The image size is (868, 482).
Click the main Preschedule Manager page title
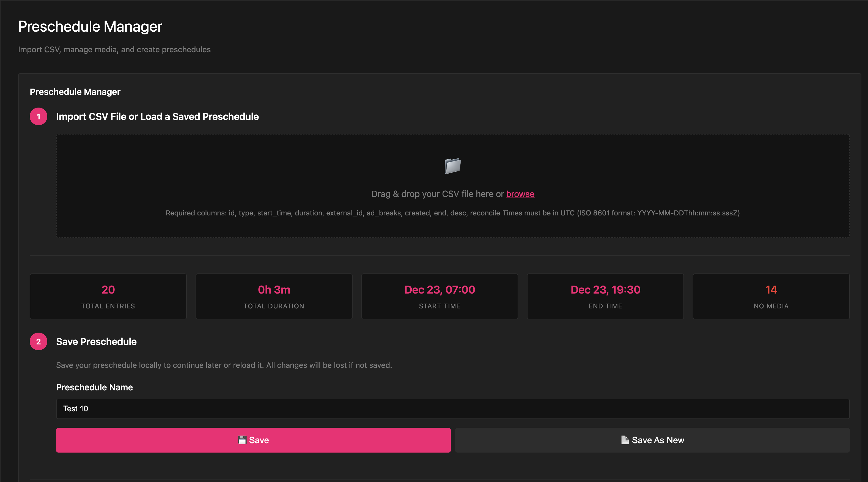click(90, 26)
